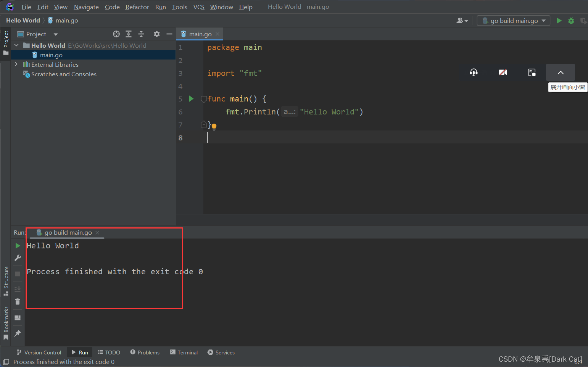Open the Services tool window
This screenshot has height=367, width=588.
(x=221, y=353)
